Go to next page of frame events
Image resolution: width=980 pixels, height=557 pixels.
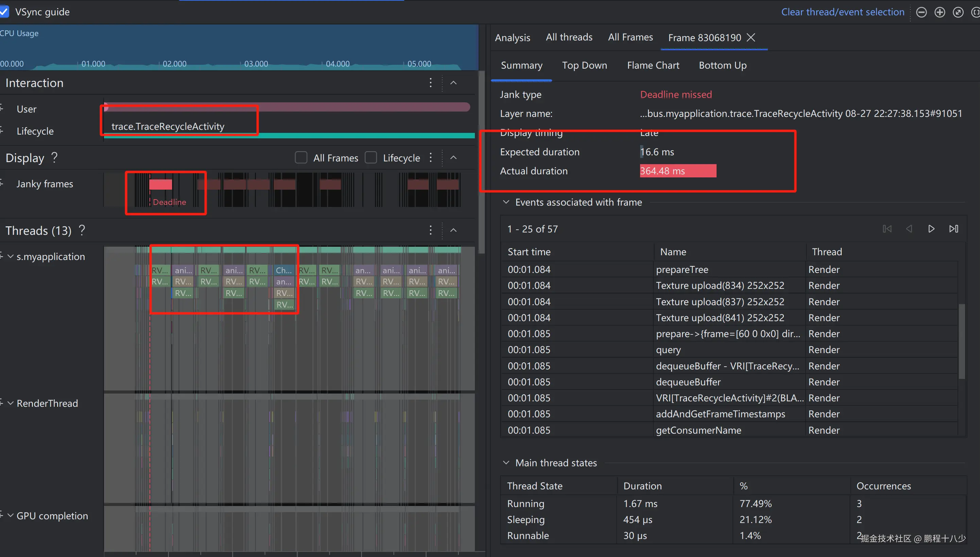931,229
